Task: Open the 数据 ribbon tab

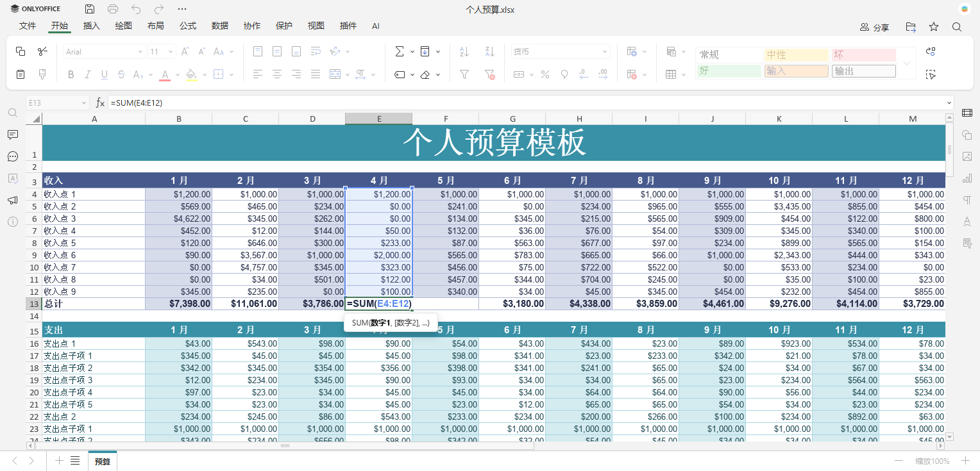Action: point(219,26)
